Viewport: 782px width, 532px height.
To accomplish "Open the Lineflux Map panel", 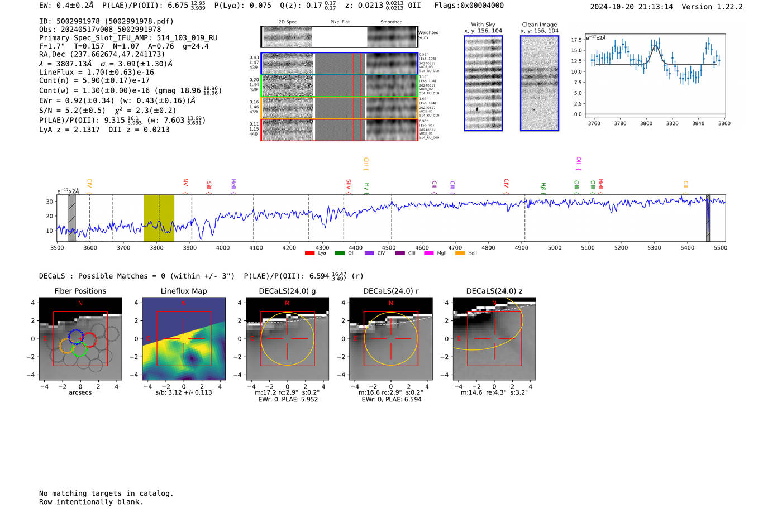I will [x=184, y=338].
